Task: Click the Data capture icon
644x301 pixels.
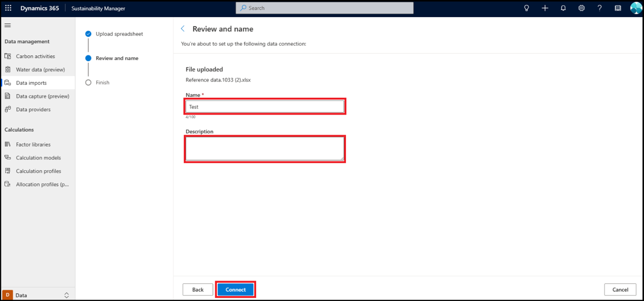Action: coord(7,96)
